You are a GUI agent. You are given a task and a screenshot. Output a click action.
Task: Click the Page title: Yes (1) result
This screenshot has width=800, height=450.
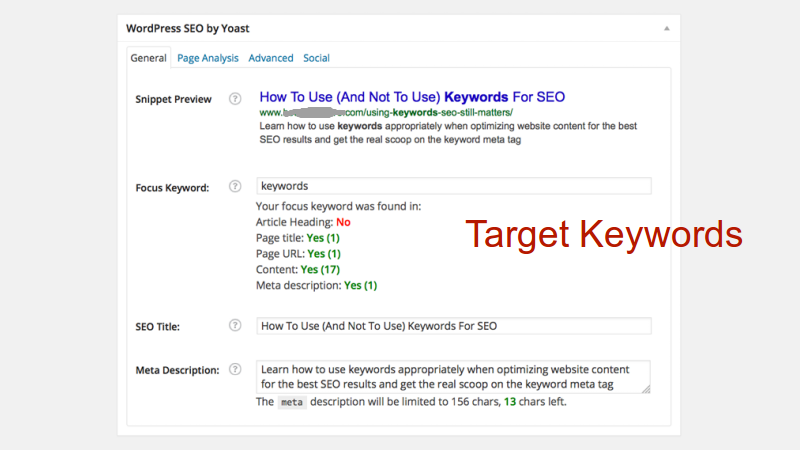point(297,238)
